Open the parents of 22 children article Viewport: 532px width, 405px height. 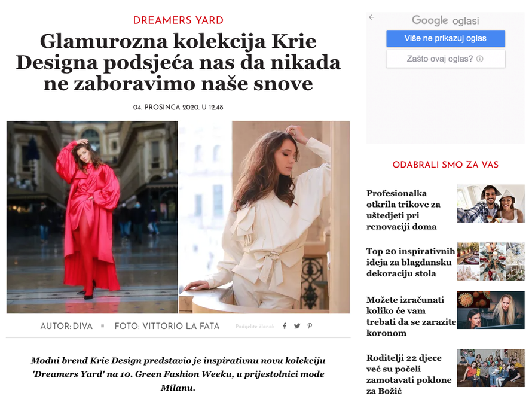[x=409, y=374]
